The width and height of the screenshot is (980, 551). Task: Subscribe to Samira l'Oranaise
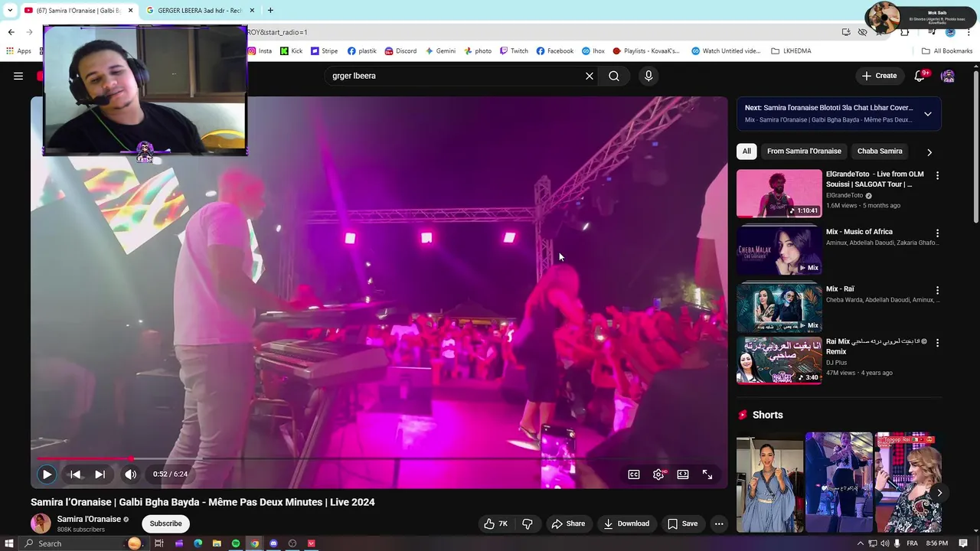coord(165,523)
